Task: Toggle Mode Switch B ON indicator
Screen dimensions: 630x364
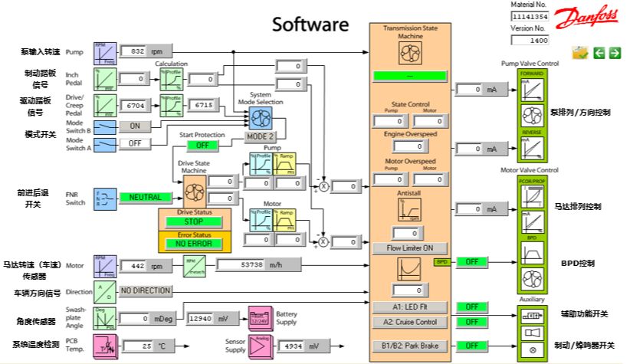Action: (134, 126)
